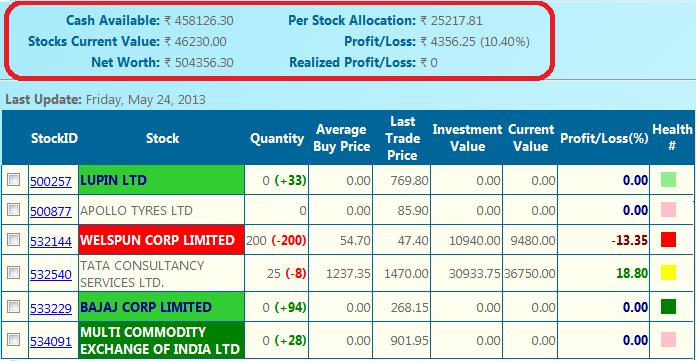Check the Tata Consultancy Services row checkbox

(14, 272)
